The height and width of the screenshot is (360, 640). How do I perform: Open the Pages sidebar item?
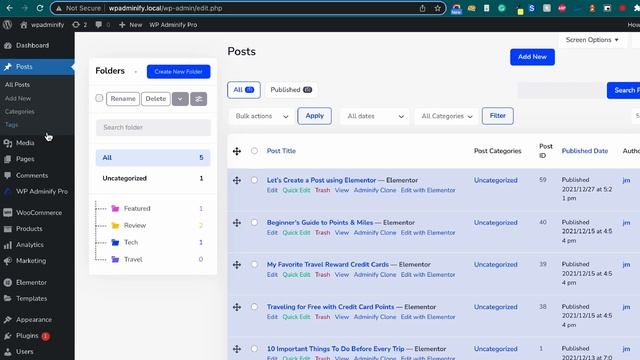pos(25,159)
